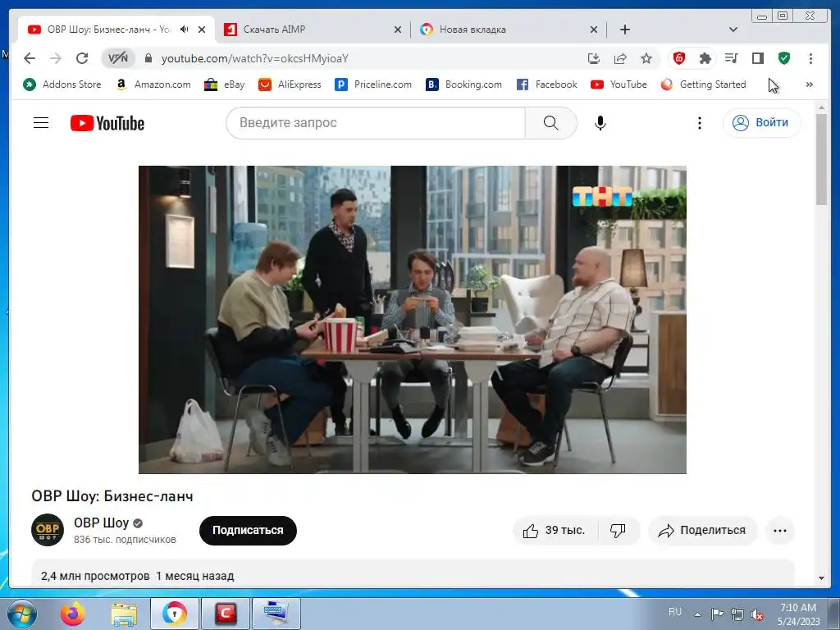
Task: Click the forward navigation arrow
Action: pyautogui.click(x=56, y=58)
